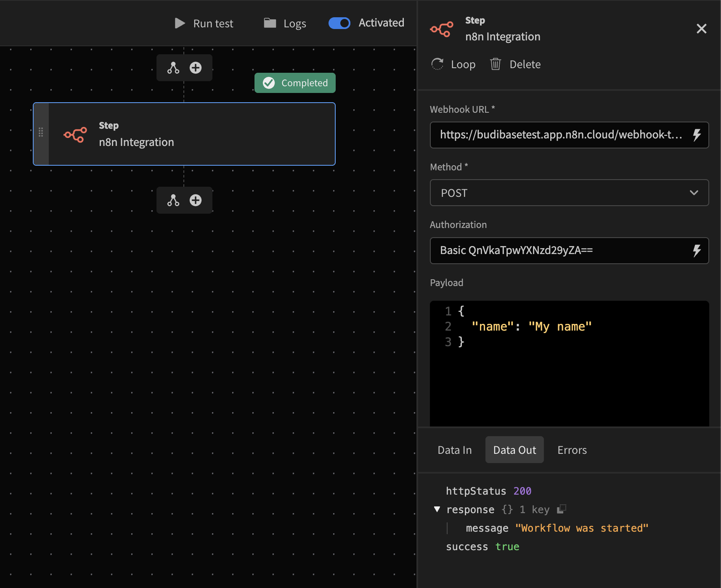Image resolution: width=721 pixels, height=588 pixels.
Task: Delete the n8n Integration step
Action: coord(515,64)
